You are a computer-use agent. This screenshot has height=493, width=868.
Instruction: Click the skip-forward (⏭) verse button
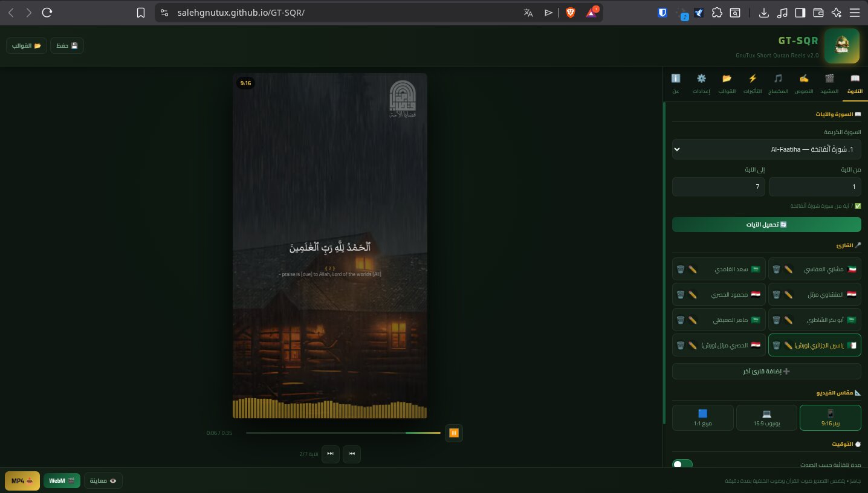coord(330,454)
